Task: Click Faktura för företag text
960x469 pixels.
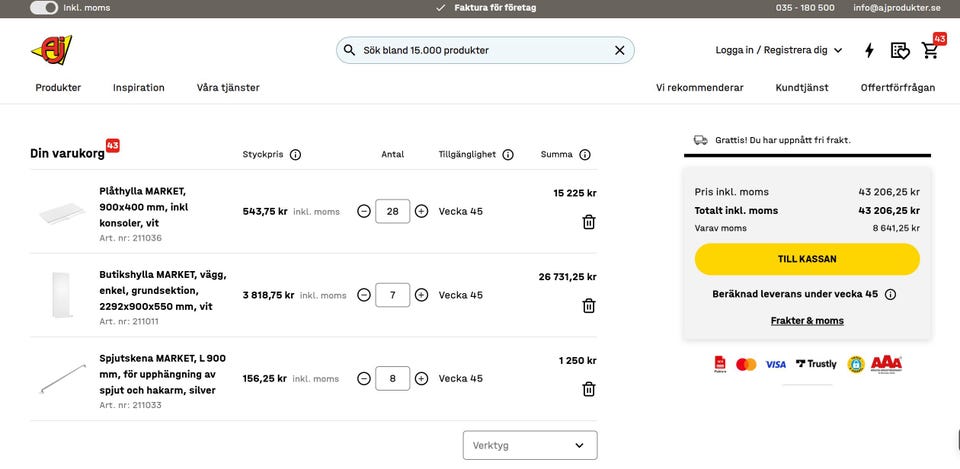Action: [495, 8]
